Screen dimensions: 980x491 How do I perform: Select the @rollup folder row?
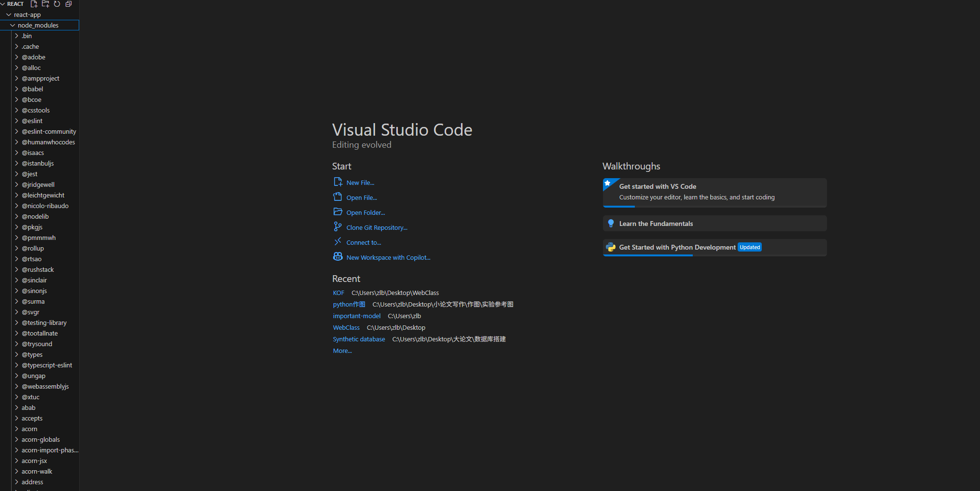(x=40, y=248)
